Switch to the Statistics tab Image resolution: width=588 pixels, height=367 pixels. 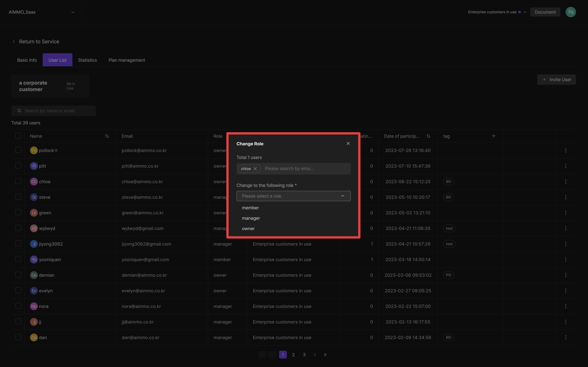[87, 60]
